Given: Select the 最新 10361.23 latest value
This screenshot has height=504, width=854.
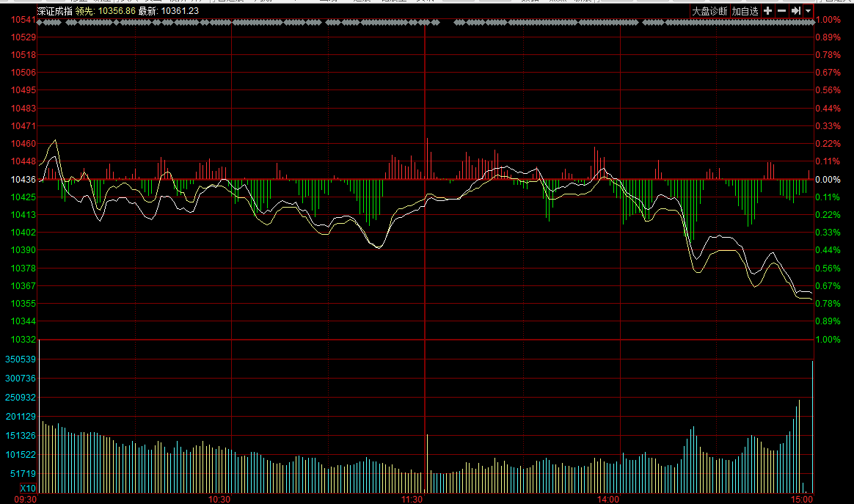Looking at the screenshot, I should 169,11.
